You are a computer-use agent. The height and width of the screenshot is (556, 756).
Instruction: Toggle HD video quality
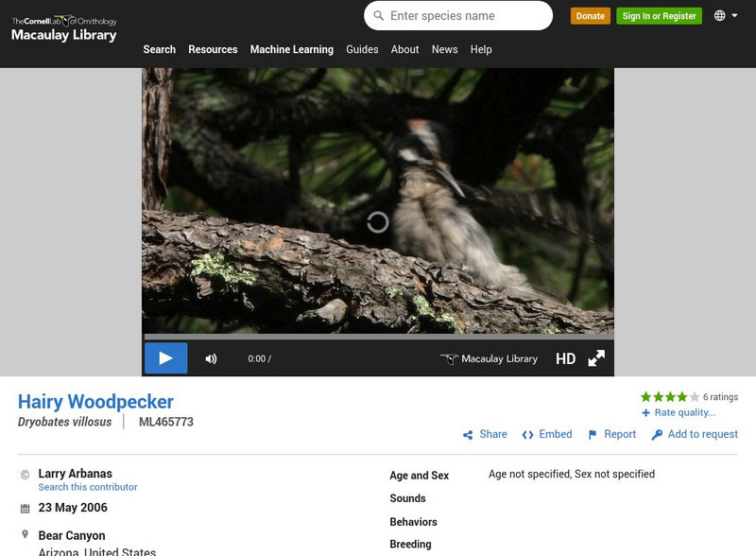565,358
